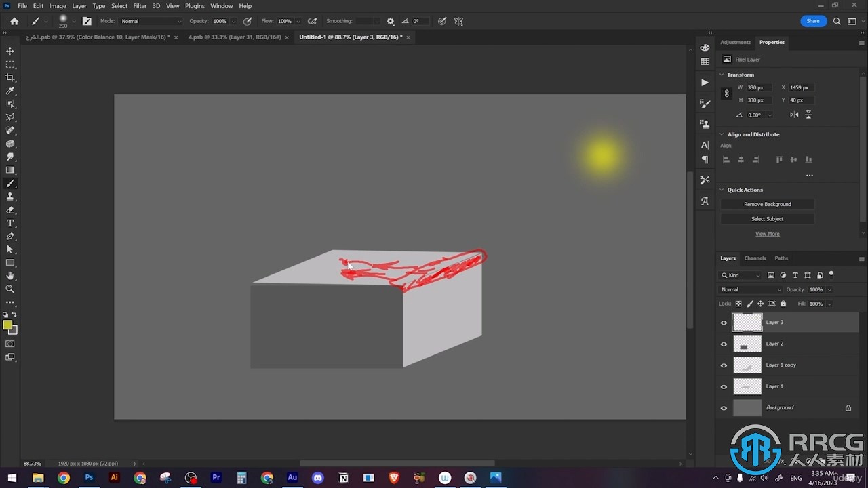Select the Rectangular Marquee tool

pyautogui.click(x=10, y=64)
